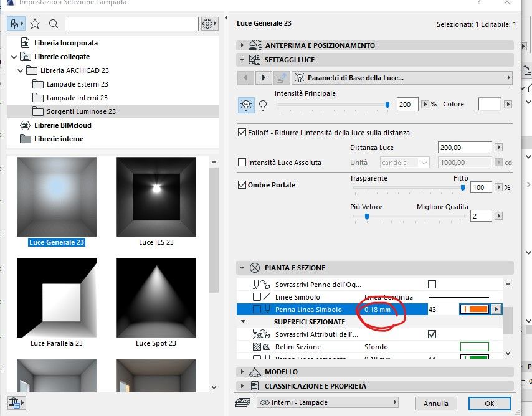
Task: Select Lampade Interni 23 folder
Action: click(x=77, y=98)
